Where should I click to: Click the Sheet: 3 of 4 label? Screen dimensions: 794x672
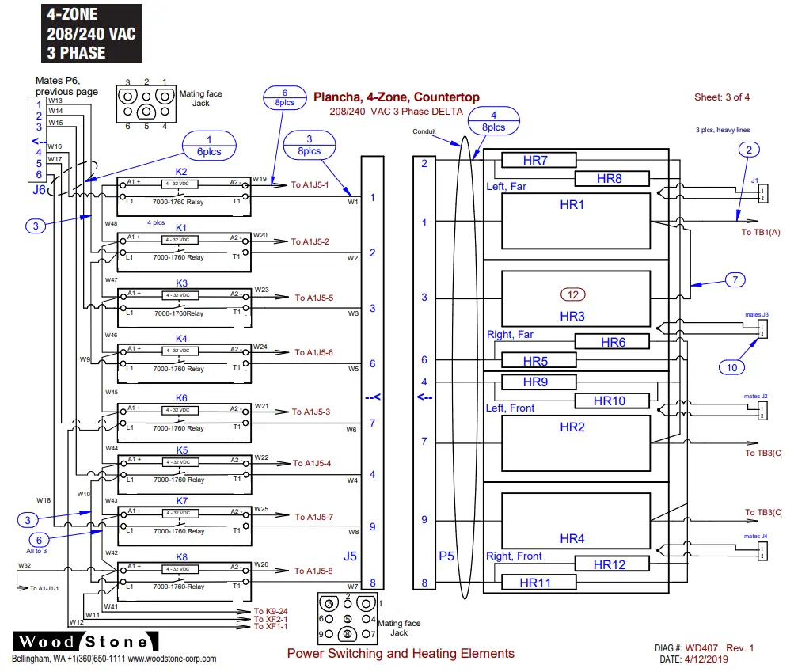click(x=722, y=97)
